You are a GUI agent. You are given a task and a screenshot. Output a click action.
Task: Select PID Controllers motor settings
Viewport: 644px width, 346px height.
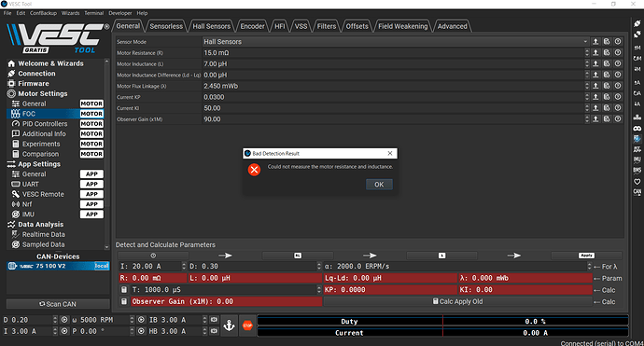(45, 123)
